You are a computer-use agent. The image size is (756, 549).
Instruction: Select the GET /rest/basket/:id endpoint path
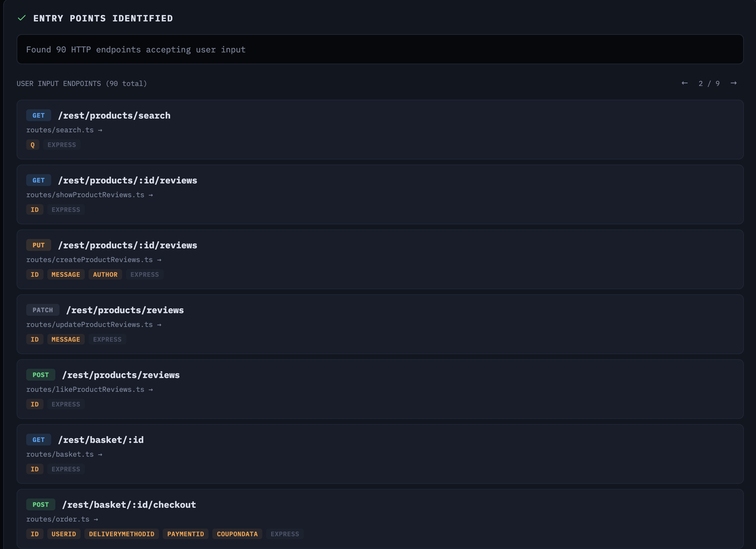[101, 440]
